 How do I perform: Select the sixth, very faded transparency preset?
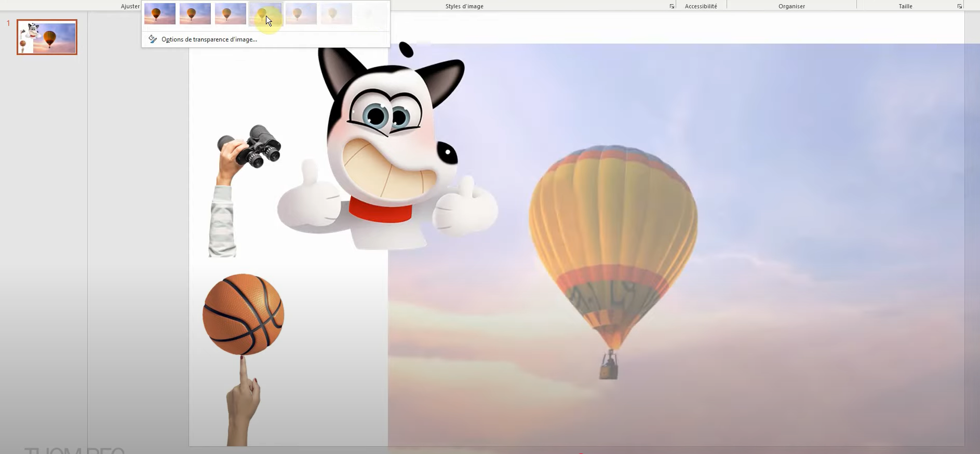[x=337, y=13]
